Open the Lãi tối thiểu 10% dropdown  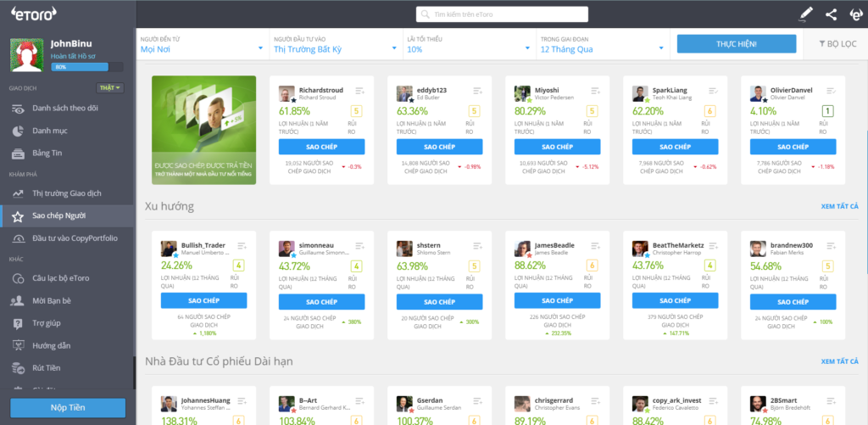(x=469, y=44)
